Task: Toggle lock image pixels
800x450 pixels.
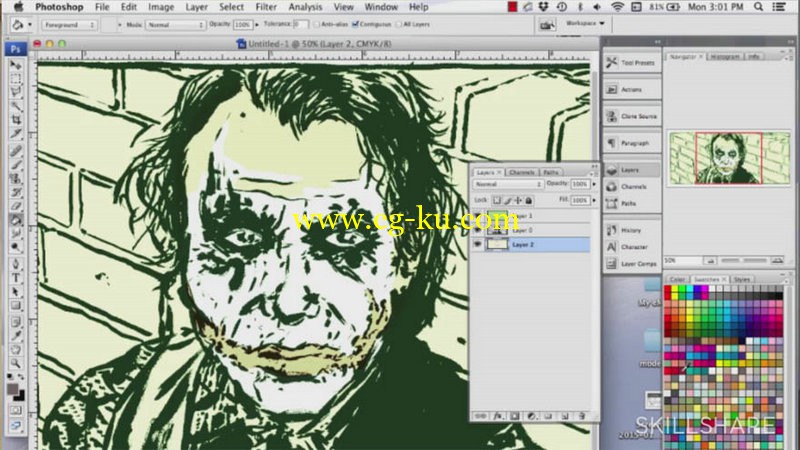Action: click(x=507, y=201)
